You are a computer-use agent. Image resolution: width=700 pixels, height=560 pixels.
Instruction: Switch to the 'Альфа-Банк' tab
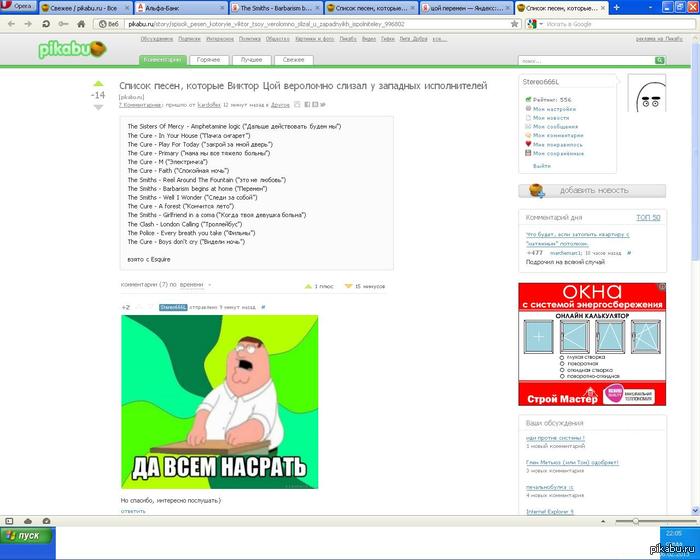181,8
